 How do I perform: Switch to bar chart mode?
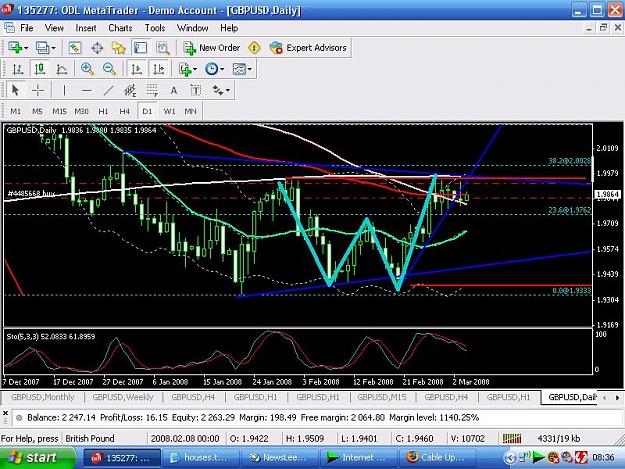tap(18, 69)
